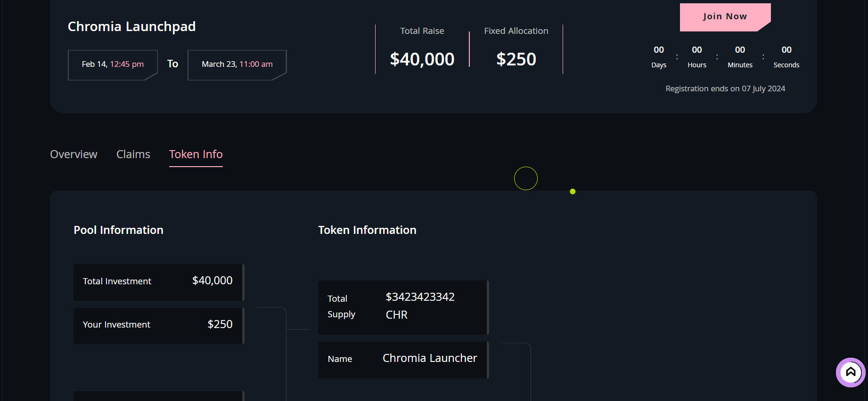Click the scroll-to-top arrow icon

pos(850,372)
